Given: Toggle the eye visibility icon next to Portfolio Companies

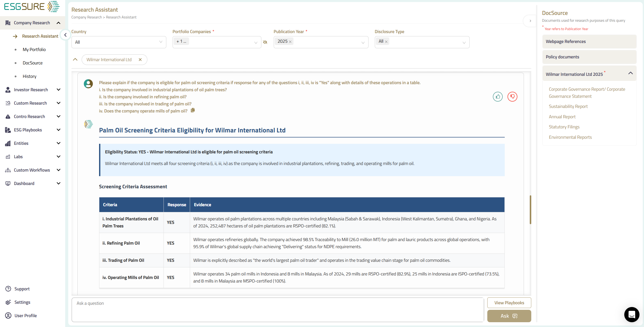Looking at the screenshot, I should (x=265, y=42).
